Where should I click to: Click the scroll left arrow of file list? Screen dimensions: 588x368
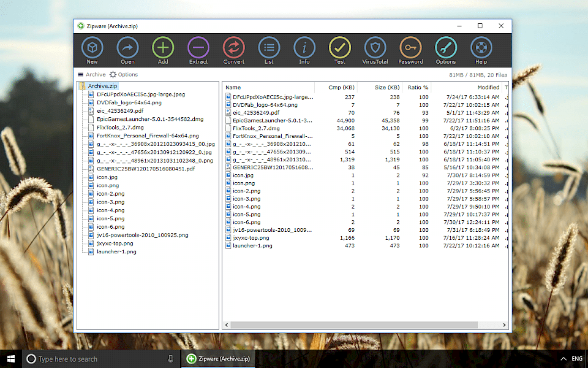[226, 325]
